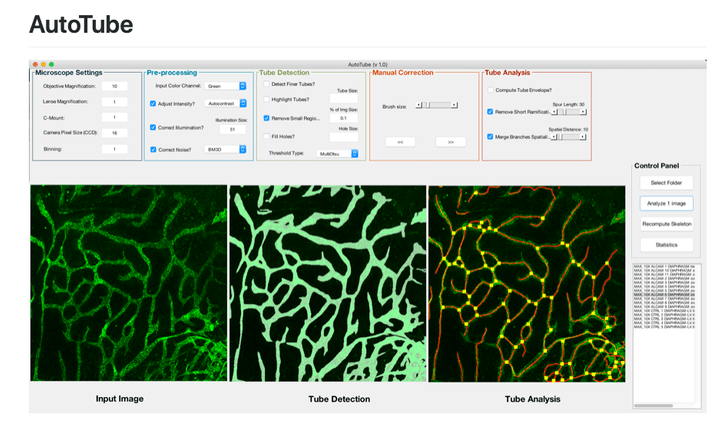Click the file list horizontal scrollbar
Image resolution: width=720 pixels, height=424 pixels.
654,406
